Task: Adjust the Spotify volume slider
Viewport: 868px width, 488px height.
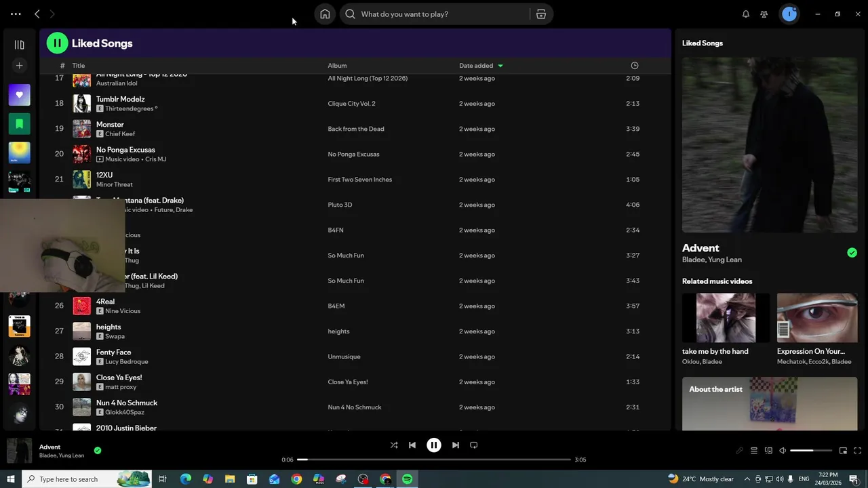Action: [x=811, y=451]
